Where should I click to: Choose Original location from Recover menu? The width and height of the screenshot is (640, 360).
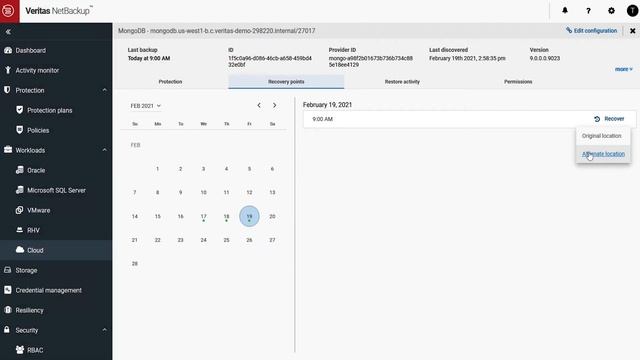point(602,136)
